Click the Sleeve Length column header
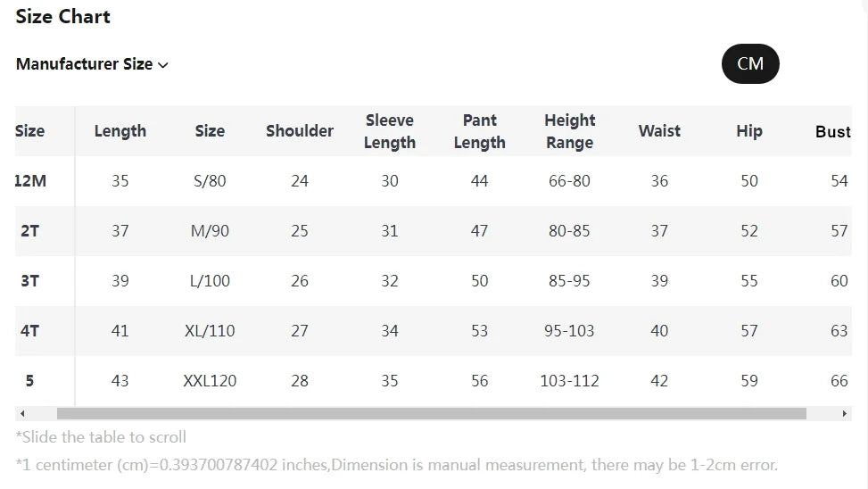 390,131
